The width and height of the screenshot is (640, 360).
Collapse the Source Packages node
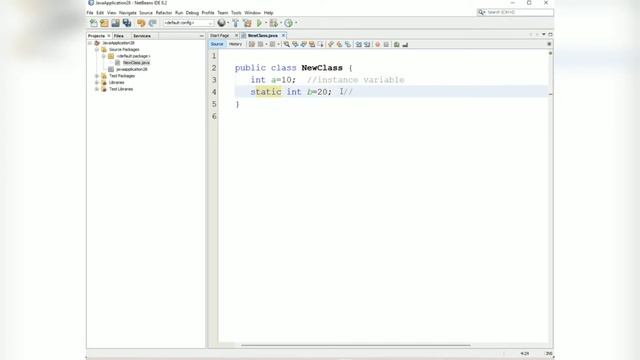coord(97,49)
